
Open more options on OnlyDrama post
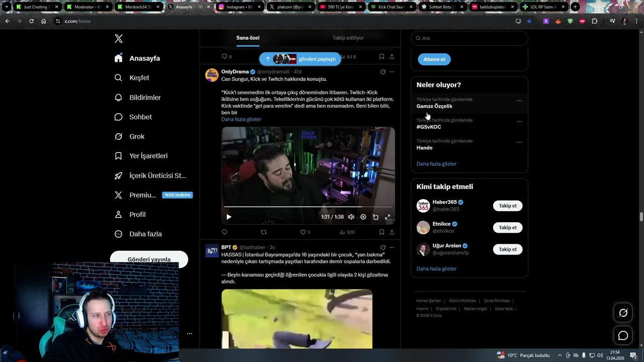(x=392, y=72)
